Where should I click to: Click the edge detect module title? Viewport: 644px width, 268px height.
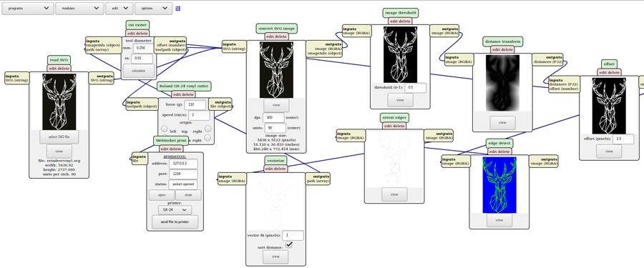coord(499,143)
